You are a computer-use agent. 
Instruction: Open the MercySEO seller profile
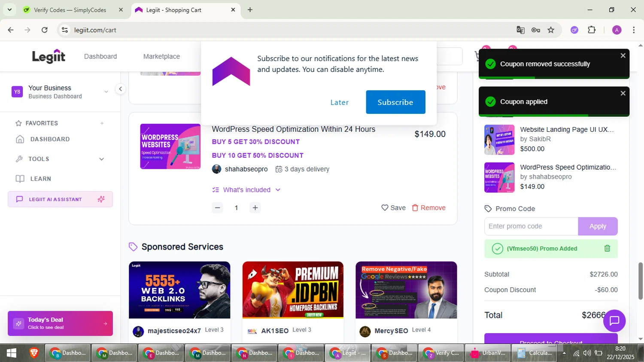point(391,331)
